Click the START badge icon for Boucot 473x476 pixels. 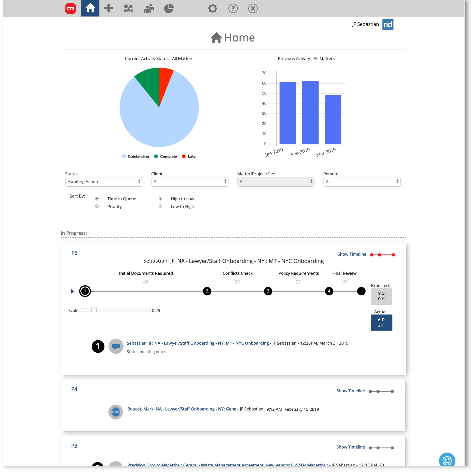pyautogui.click(x=116, y=412)
